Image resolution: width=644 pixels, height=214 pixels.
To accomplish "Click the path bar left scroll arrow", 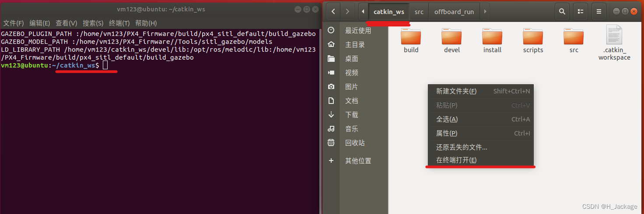I will pyautogui.click(x=363, y=12).
